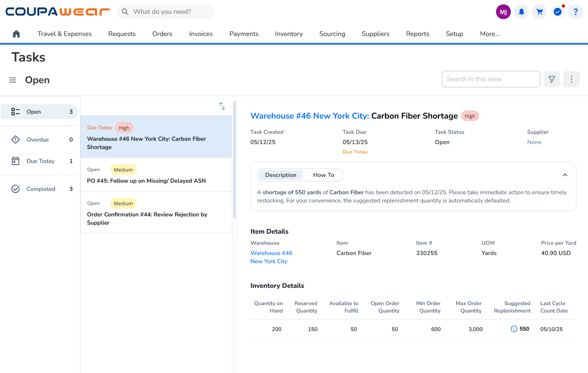Click Min Order Quantity value 600
This screenshot has width=588, height=373.
[436, 329]
